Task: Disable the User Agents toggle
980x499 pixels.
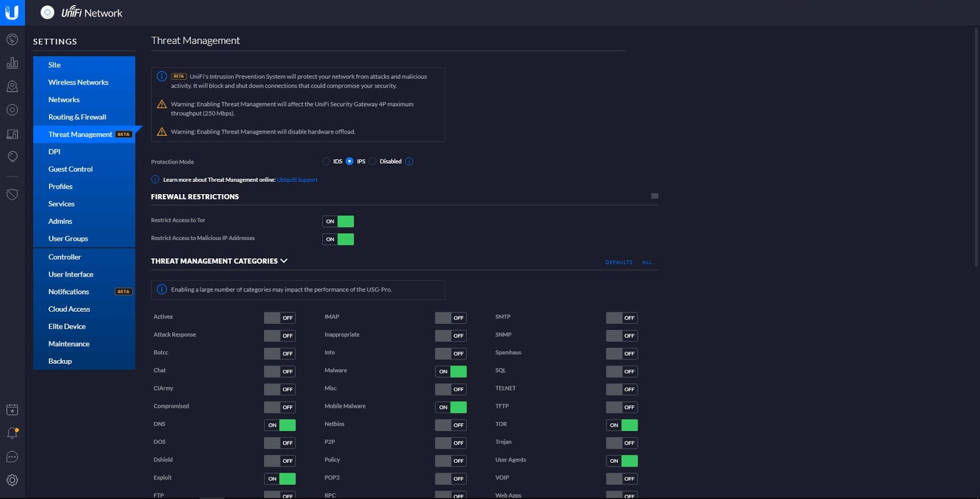Action: click(622, 460)
